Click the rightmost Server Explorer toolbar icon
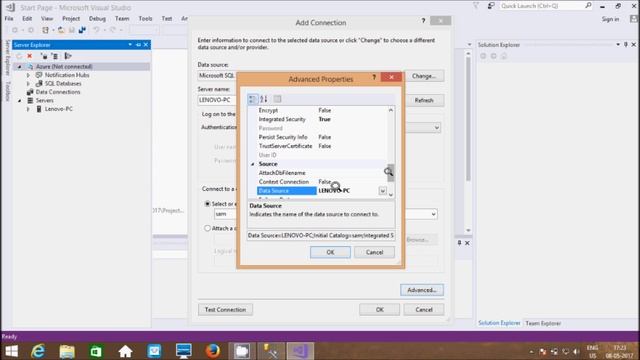 point(68,56)
